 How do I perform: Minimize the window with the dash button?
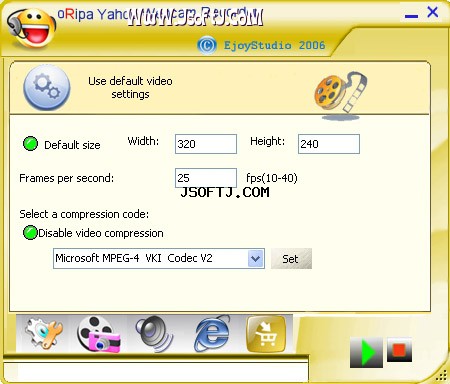tap(411, 16)
